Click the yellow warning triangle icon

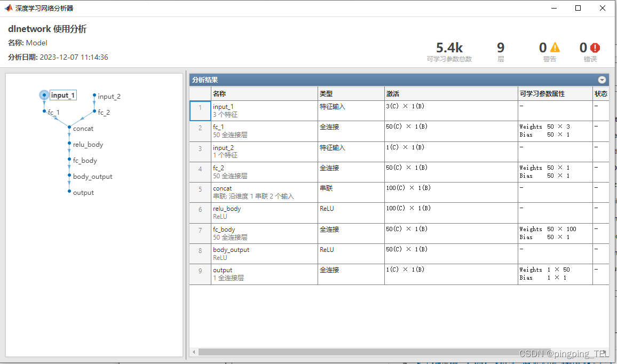(555, 48)
